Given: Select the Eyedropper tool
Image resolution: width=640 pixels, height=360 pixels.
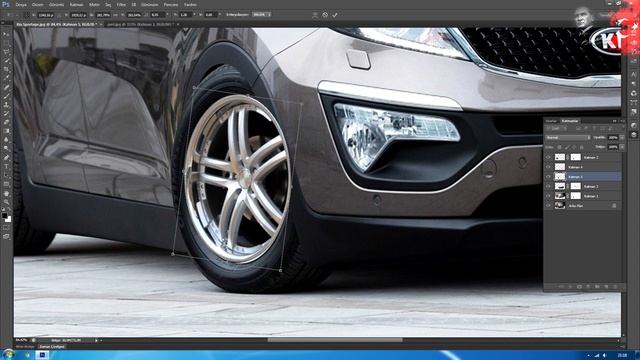Looking at the screenshot, I should tap(6, 78).
